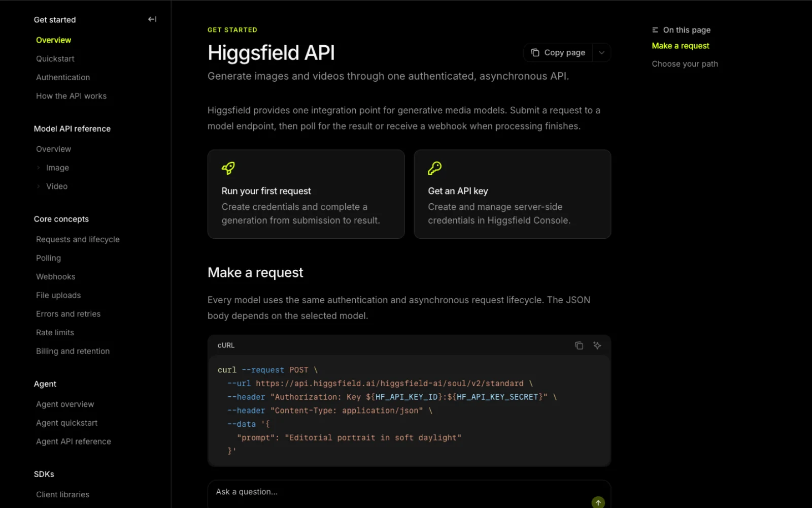
Task: Open Agent API reference page
Action: (74, 441)
